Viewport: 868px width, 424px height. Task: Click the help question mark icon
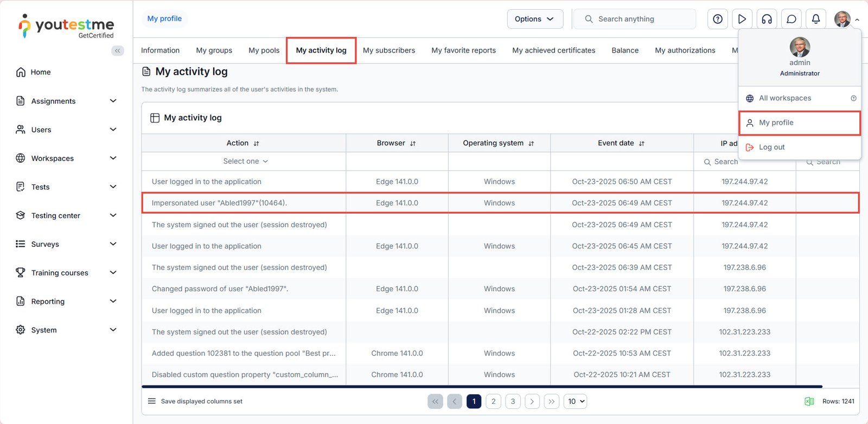[x=718, y=19]
